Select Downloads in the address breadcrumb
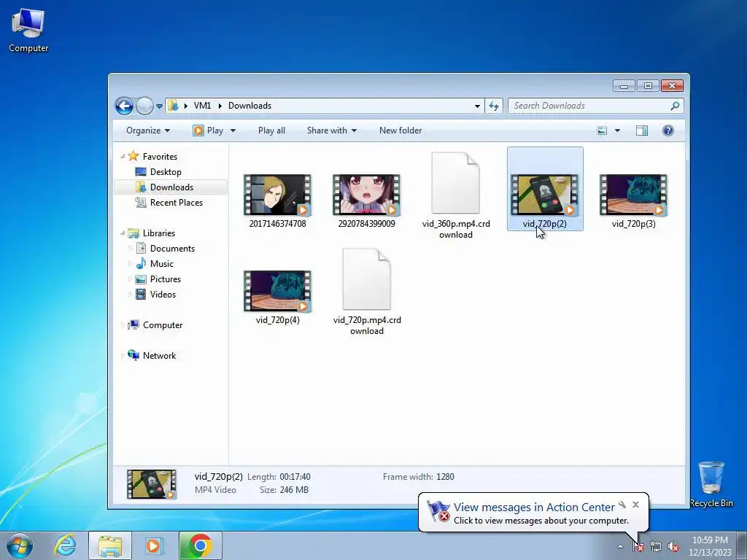The image size is (747, 560). (249, 106)
